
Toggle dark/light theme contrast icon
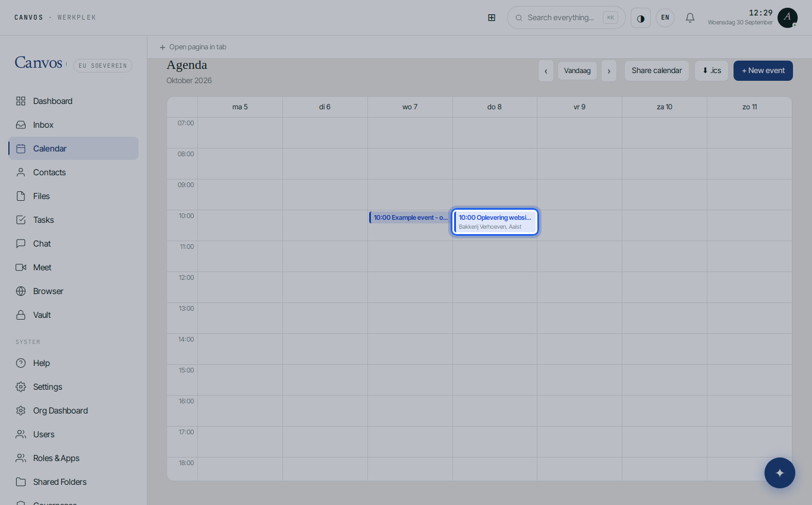pyautogui.click(x=641, y=18)
